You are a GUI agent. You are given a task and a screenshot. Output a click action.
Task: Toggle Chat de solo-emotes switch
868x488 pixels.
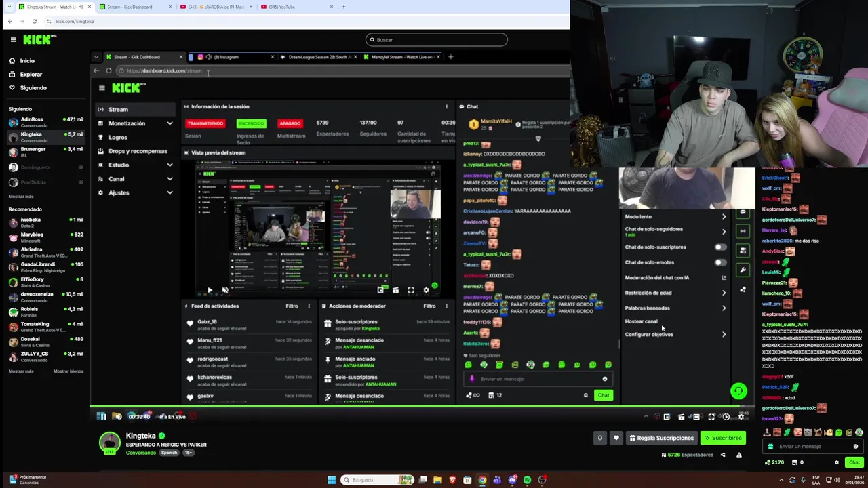(x=720, y=262)
